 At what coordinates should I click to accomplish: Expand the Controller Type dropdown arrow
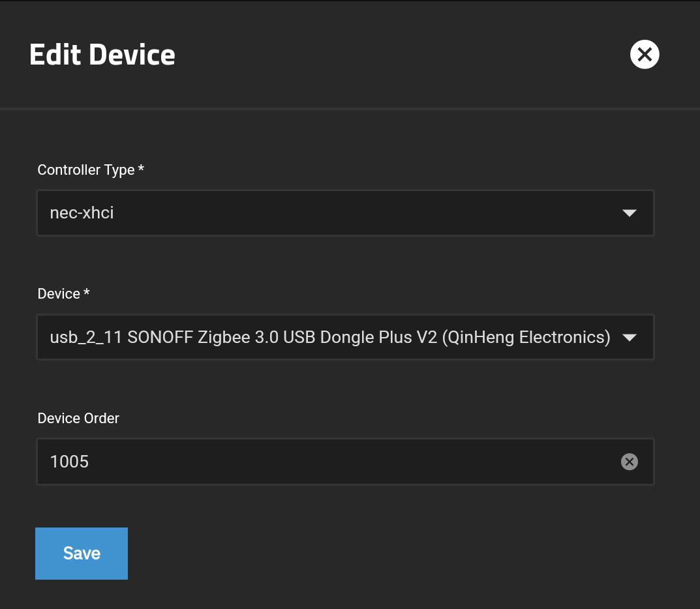click(x=629, y=213)
